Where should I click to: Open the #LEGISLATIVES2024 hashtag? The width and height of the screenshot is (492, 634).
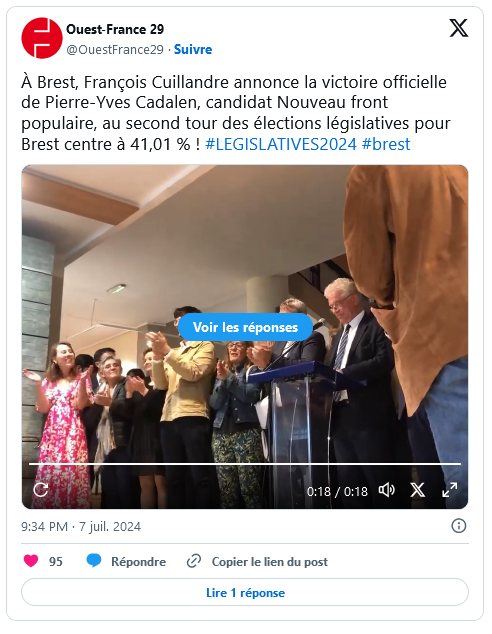coord(281,144)
